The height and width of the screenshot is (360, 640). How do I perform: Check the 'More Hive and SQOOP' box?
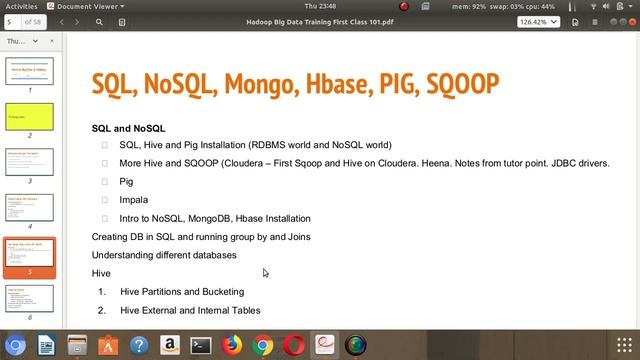pyautogui.click(x=105, y=163)
